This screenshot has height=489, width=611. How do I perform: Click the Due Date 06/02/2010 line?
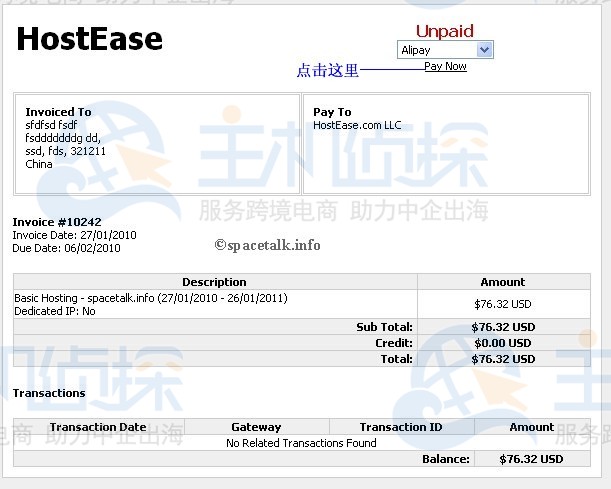point(66,248)
